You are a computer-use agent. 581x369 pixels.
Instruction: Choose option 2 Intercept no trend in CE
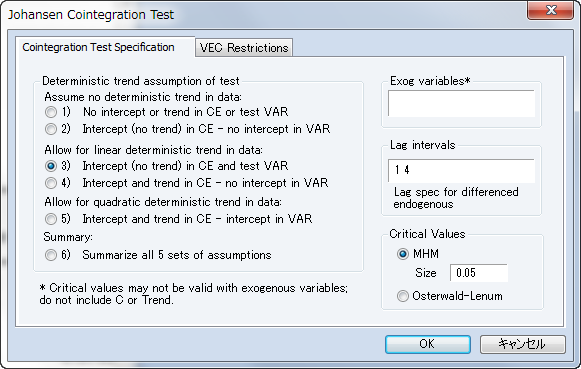(x=51, y=129)
